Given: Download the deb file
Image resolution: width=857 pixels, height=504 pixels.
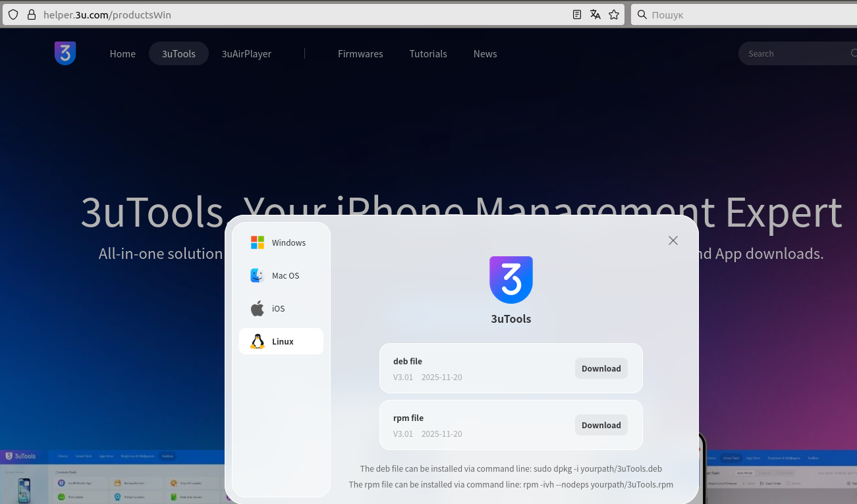Looking at the screenshot, I should [x=601, y=368].
